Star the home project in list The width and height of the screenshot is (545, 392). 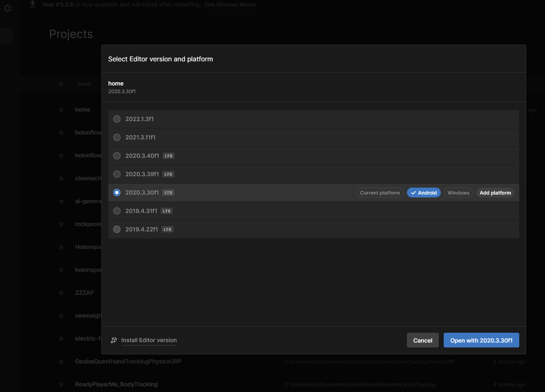pos(61,110)
